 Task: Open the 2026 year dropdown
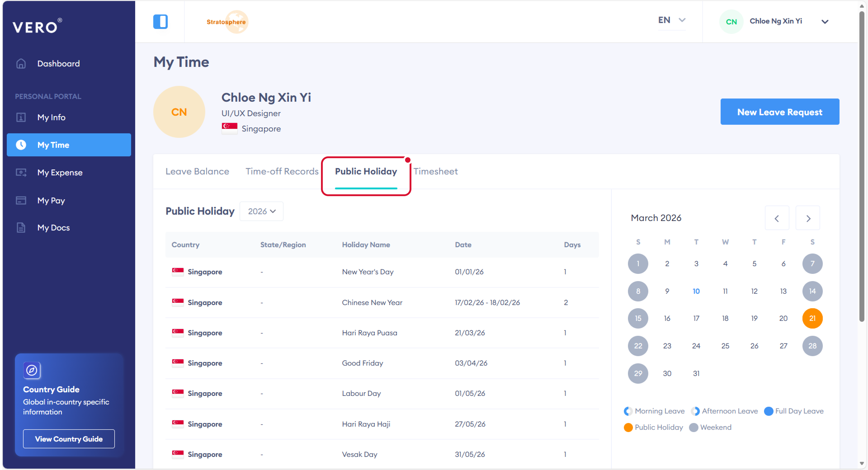(x=262, y=211)
